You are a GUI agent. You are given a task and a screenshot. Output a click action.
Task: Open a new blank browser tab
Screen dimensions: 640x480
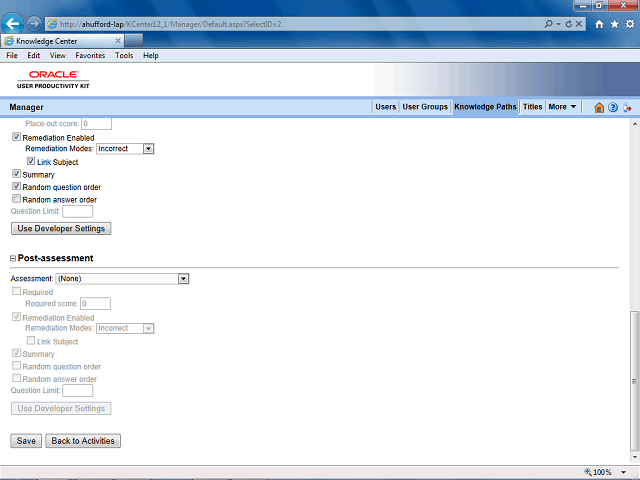134,41
